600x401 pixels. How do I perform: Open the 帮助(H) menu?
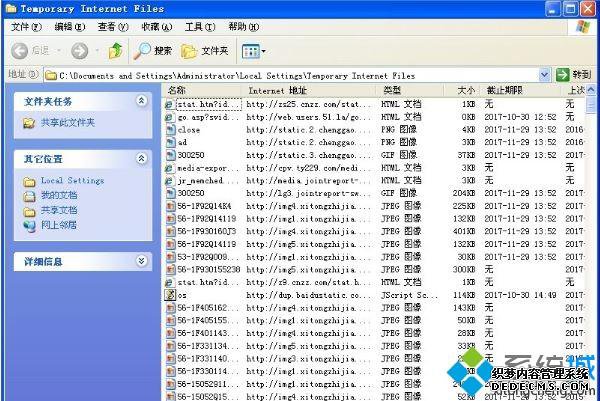tap(243, 27)
